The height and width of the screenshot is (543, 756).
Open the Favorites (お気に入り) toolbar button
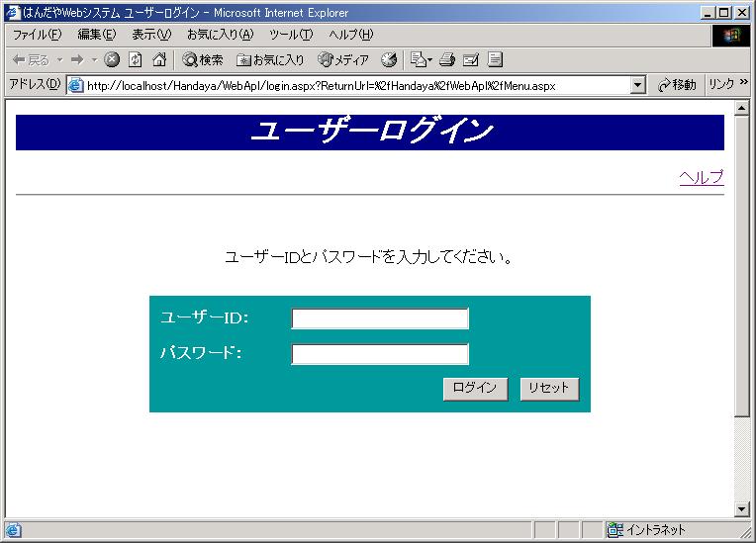click(270, 59)
